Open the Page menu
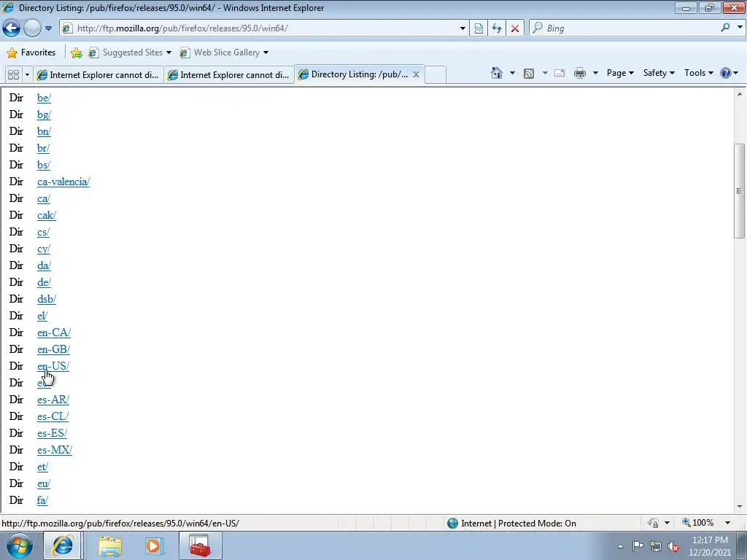Image resolution: width=747 pixels, height=560 pixels. [620, 73]
